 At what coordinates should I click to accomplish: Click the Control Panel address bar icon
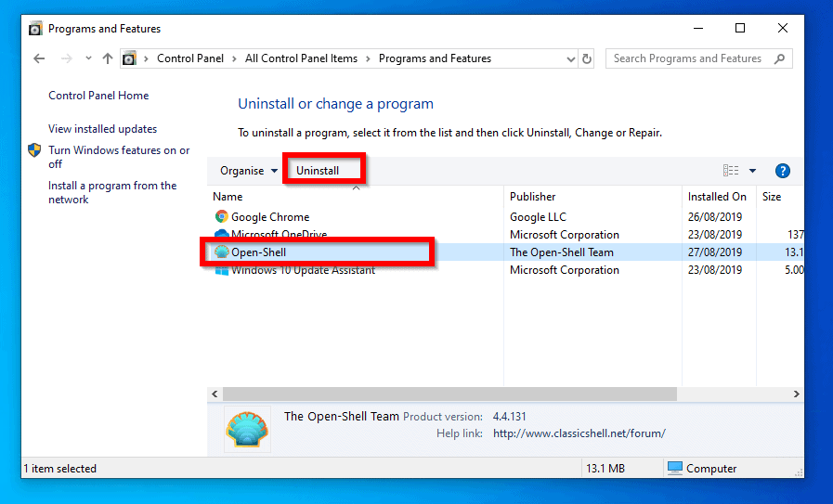tap(129, 58)
